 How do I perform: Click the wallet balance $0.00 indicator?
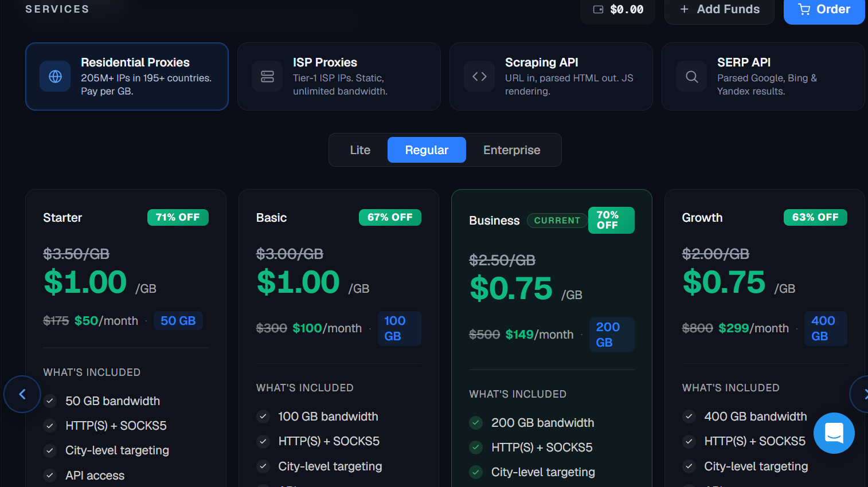coord(617,10)
